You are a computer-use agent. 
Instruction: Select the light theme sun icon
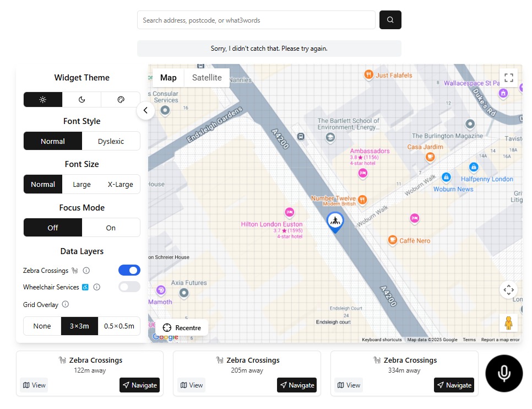43,100
